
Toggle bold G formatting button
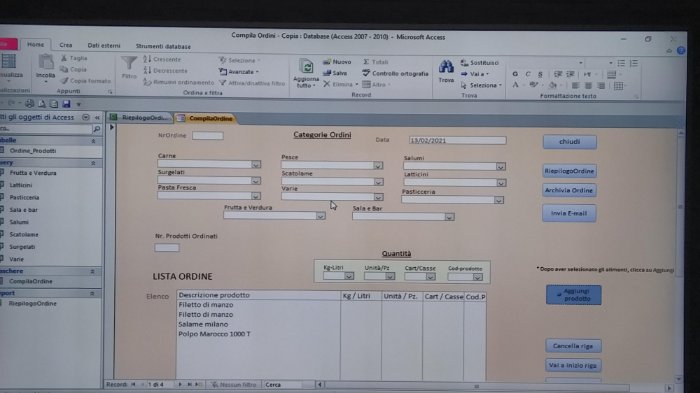pyautogui.click(x=515, y=74)
